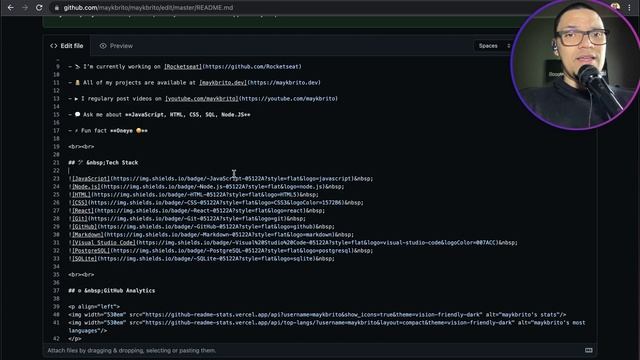The height and width of the screenshot is (360, 640).
Task: Click the Tech Stack heading on line 21
Action: coord(103,162)
